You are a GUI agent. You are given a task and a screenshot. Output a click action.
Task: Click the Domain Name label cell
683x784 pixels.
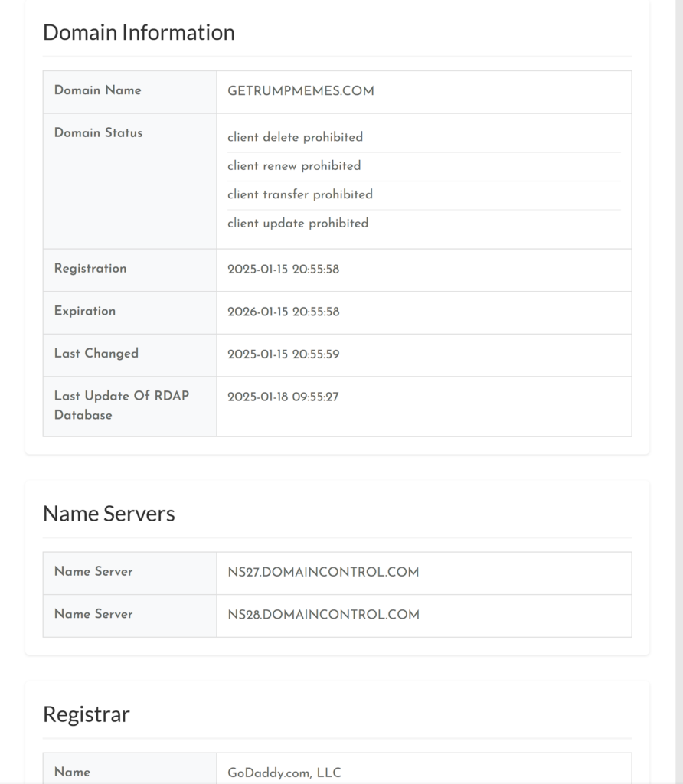point(129,92)
